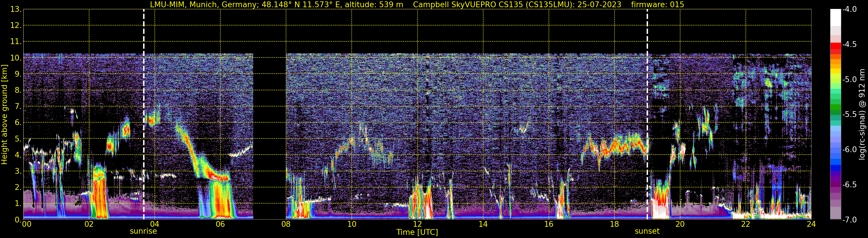Click the '08' time tick label
The image size is (868, 238).
click(286, 224)
